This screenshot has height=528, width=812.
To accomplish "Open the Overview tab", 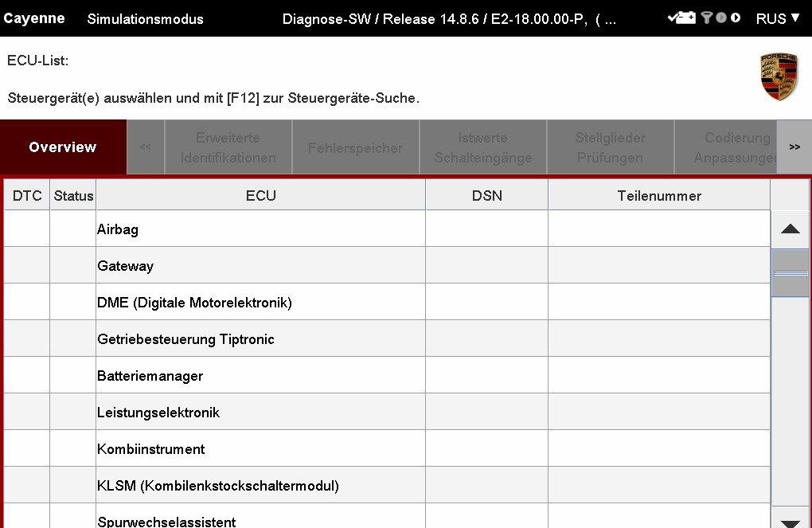I will click(63, 147).
